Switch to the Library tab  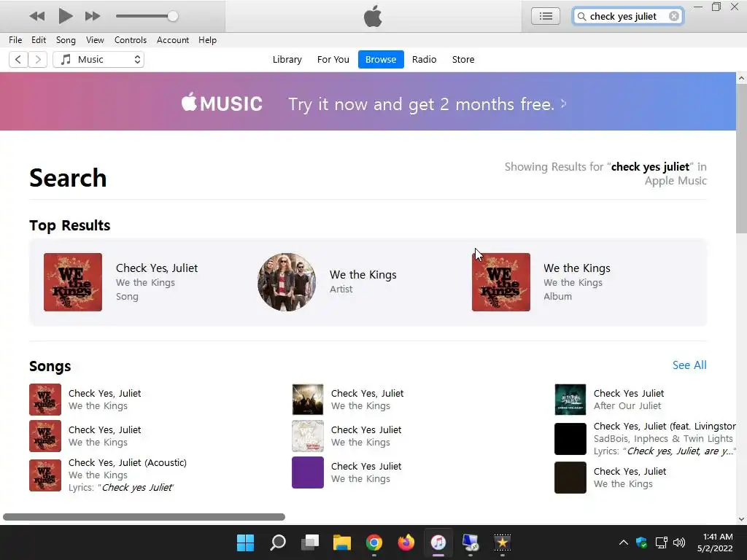[x=287, y=60]
